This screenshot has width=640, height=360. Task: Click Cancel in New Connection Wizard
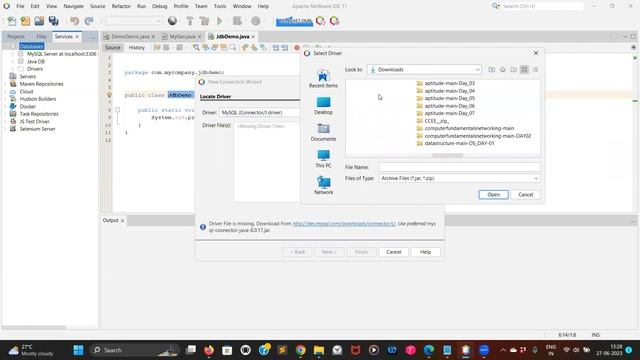[393, 252]
